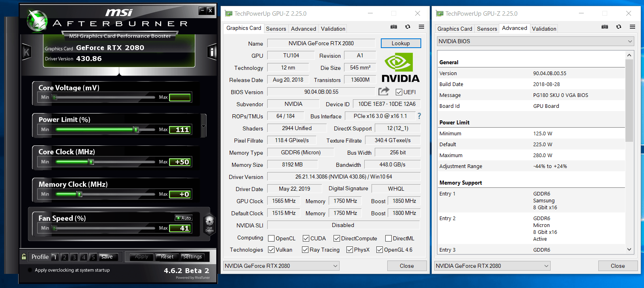Click GPU-Z app icon in left window title
The width and height of the screenshot is (644, 288).
coord(229,13)
